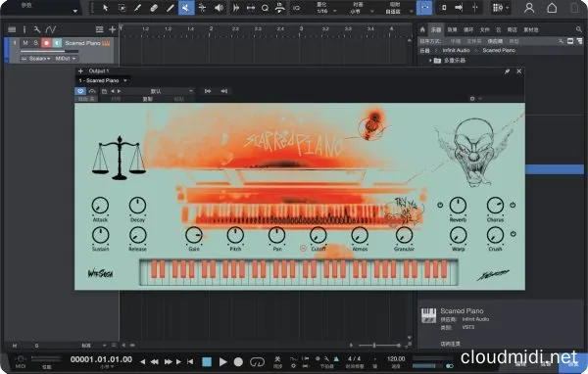Toggle Loop in transport bar
The height and width of the screenshot is (374, 588).
257,361
